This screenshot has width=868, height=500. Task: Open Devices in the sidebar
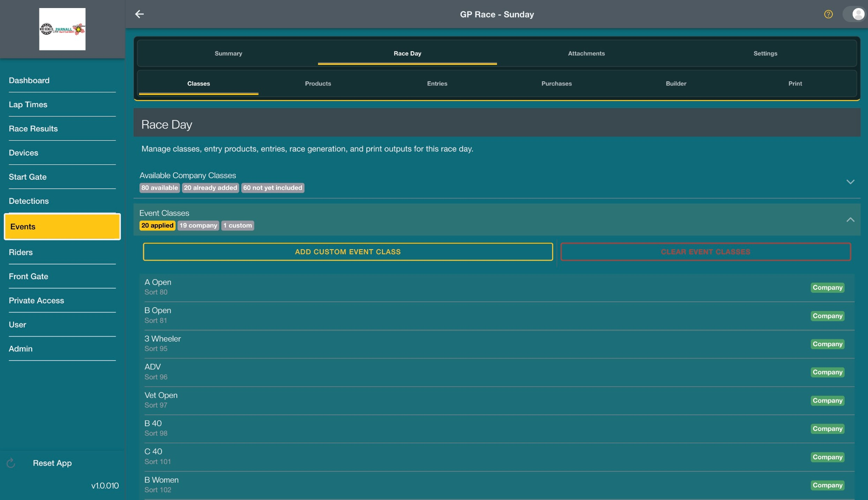tap(62, 153)
